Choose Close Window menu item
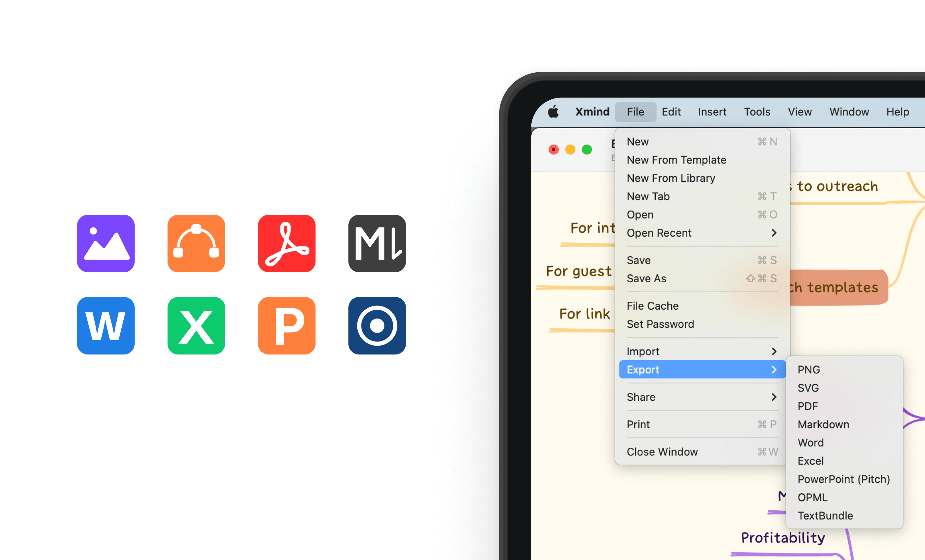The width and height of the screenshot is (925, 560). (x=702, y=452)
